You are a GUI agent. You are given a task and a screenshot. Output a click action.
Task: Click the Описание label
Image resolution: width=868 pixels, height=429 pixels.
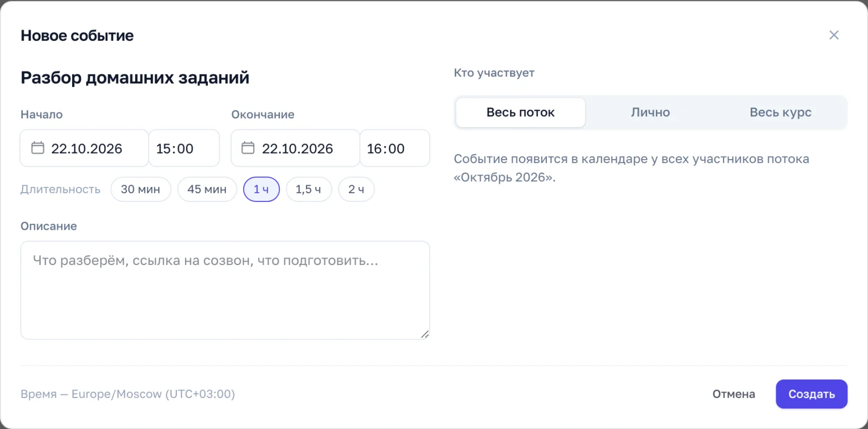point(49,226)
